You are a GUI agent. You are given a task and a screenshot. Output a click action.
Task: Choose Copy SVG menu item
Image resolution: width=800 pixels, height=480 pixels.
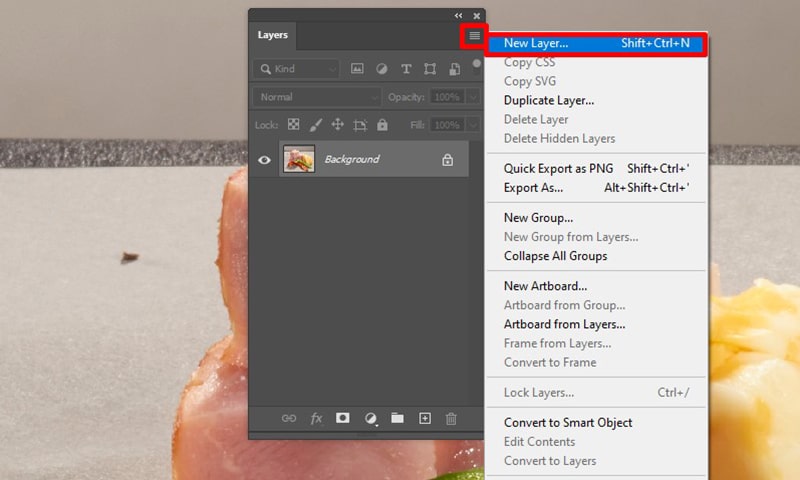click(596, 81)
